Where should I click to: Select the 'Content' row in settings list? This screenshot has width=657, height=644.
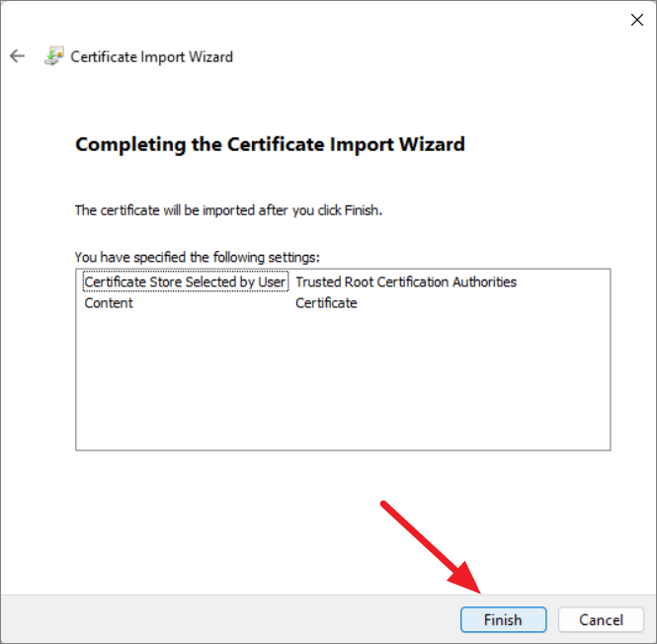click(x=109, y=303)
